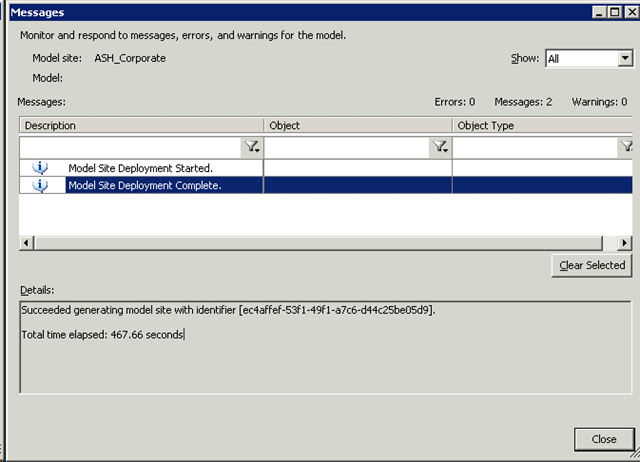Click the Succeeded generating model site text
640x462 pixels.
coord(228,310)
